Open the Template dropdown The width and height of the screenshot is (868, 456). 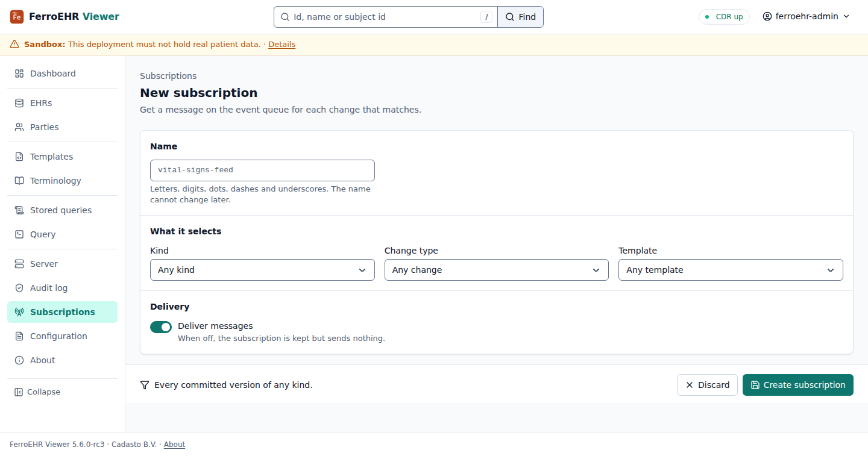click(731, 270)
